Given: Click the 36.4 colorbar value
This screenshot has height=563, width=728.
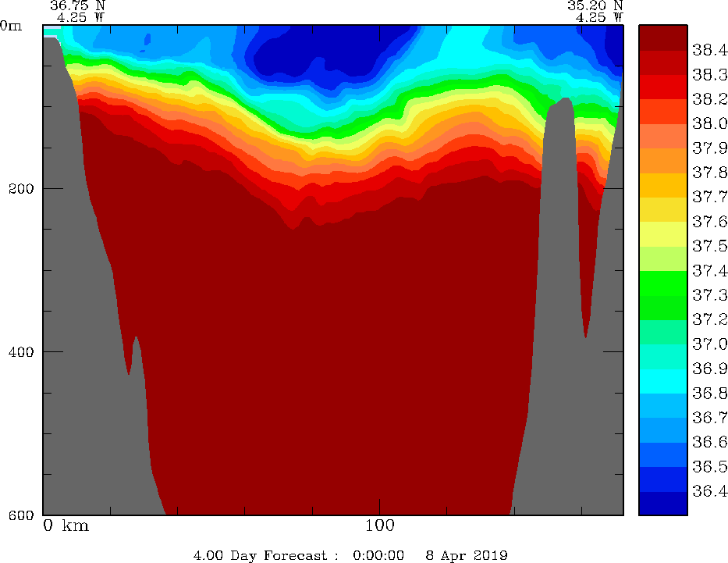Looking at the screenshot, I should (x=709, y=492).
